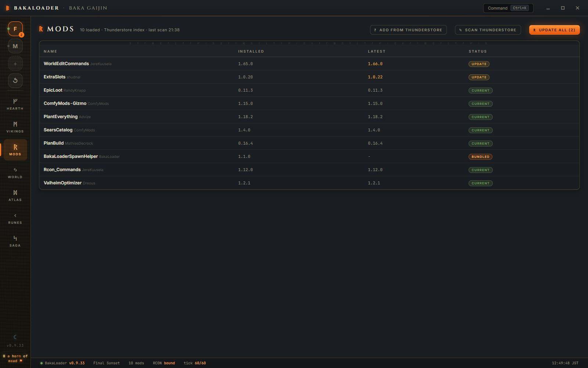Image resolution: width=588 pixels, height=368 pixels.
Task: Click latest version 1.66.0 of WorldEditCommands
Action: click(375, 64)
